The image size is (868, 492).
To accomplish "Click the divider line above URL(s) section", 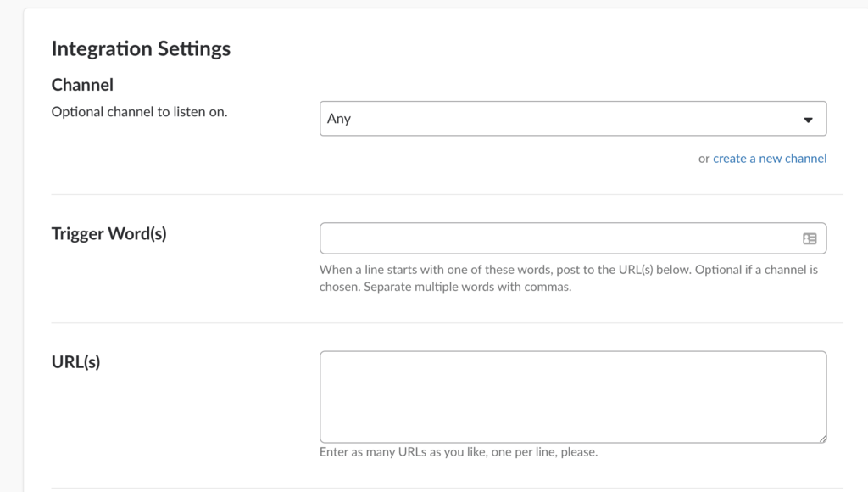I will [447, 322].
